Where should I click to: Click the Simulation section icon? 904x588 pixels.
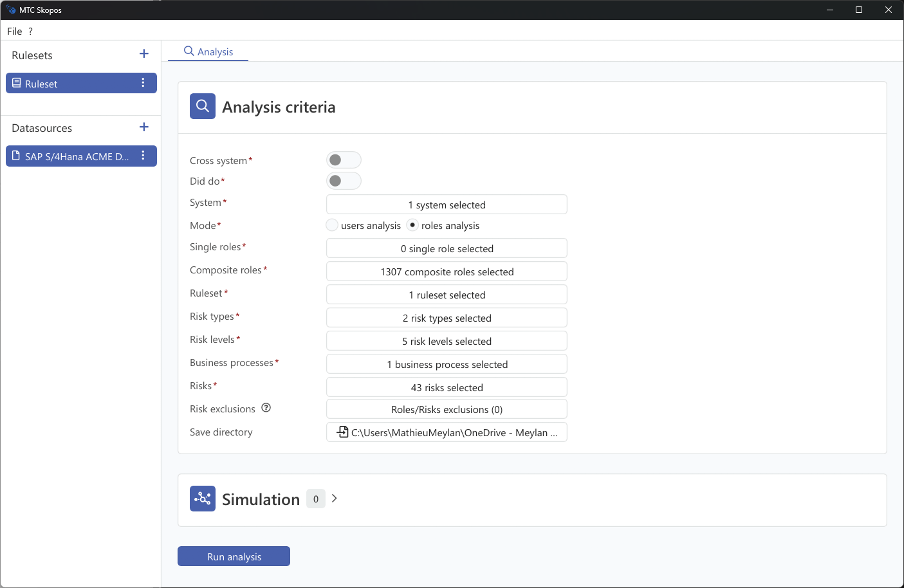203,499
